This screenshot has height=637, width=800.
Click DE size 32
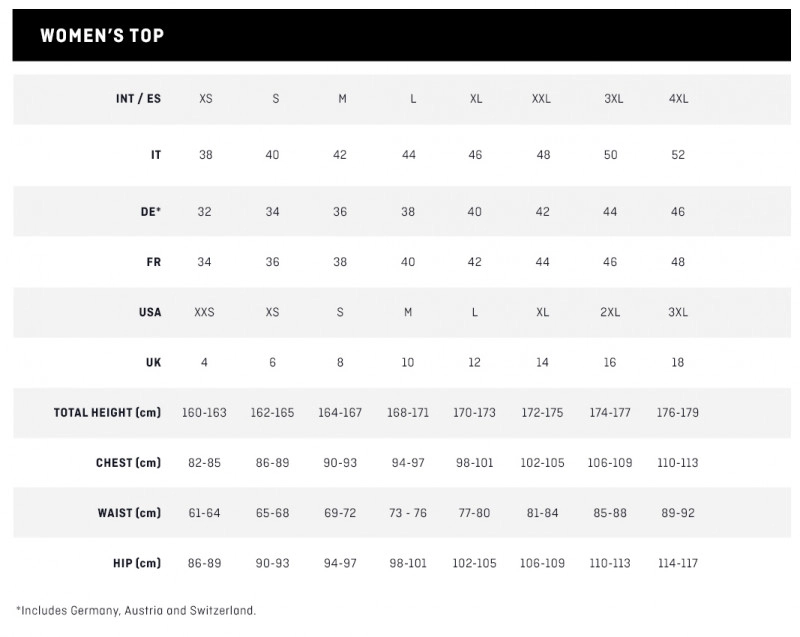[205, 212]
